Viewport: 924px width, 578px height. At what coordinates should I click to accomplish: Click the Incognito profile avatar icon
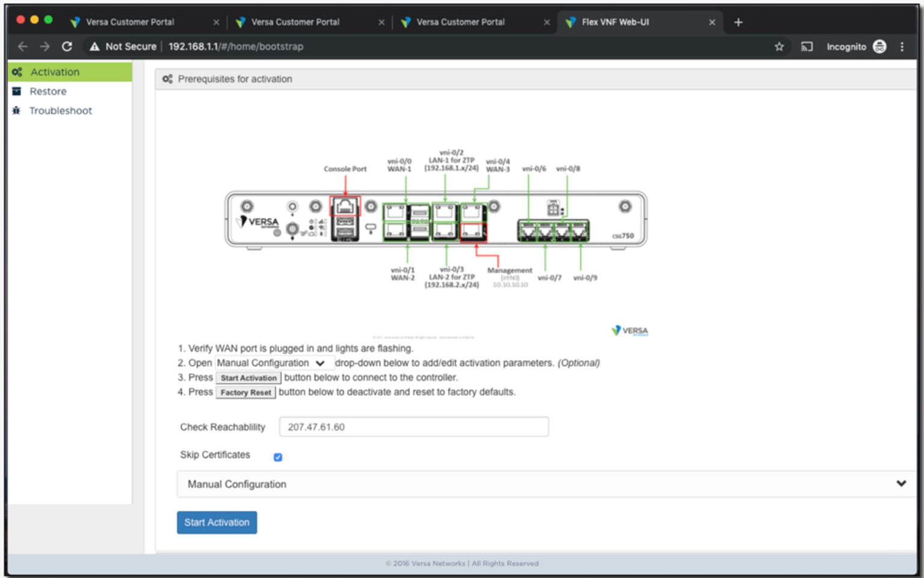point(879,46)
